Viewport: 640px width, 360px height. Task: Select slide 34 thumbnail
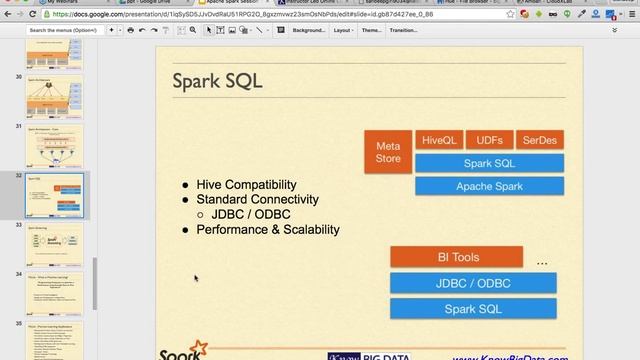coord(54,294)
